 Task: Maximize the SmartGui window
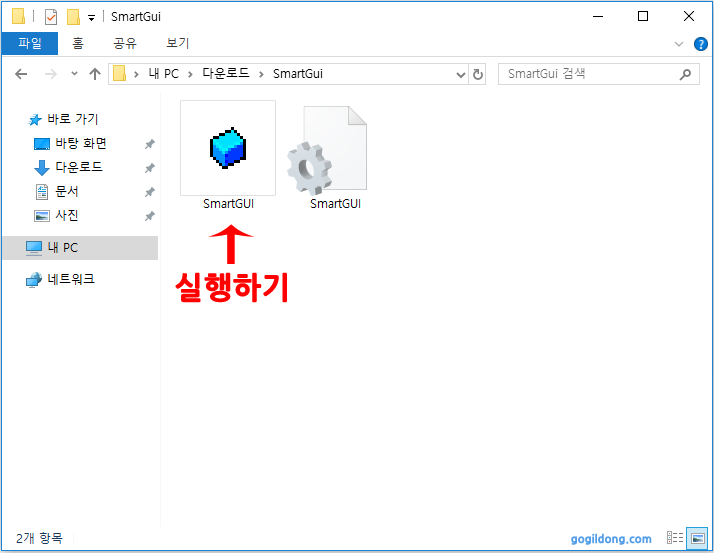coord(643,16)
